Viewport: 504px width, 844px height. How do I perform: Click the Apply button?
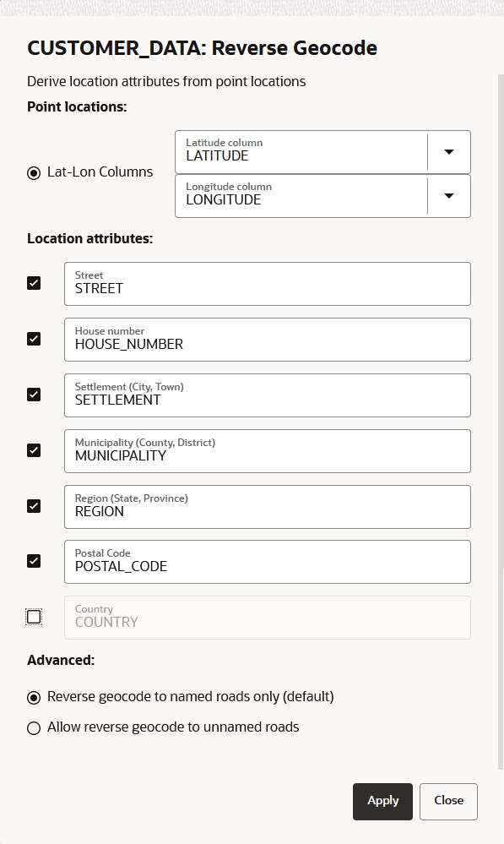(383, 802)
